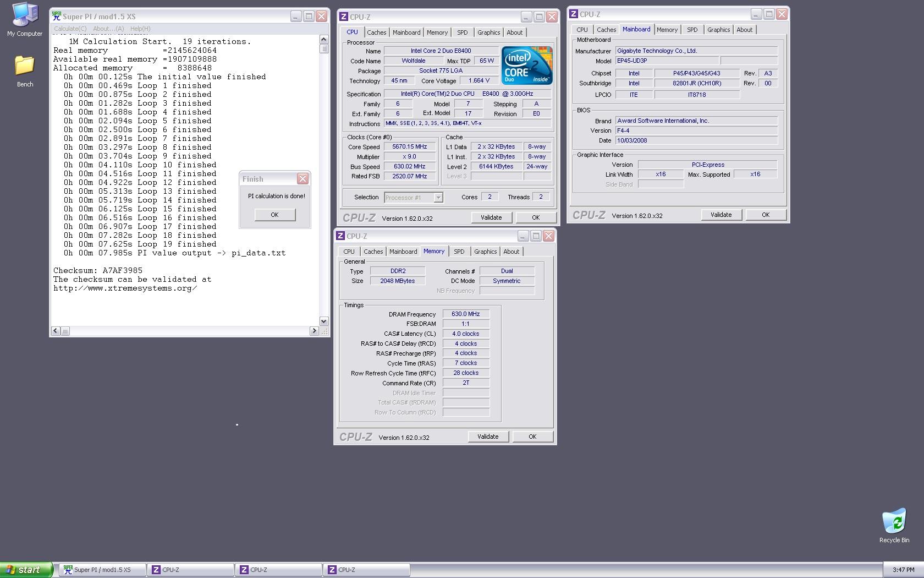This screenshot has width=924, height=578.
Task: Open the Recycle Bin icon
Action: click(x=894, y=526)
